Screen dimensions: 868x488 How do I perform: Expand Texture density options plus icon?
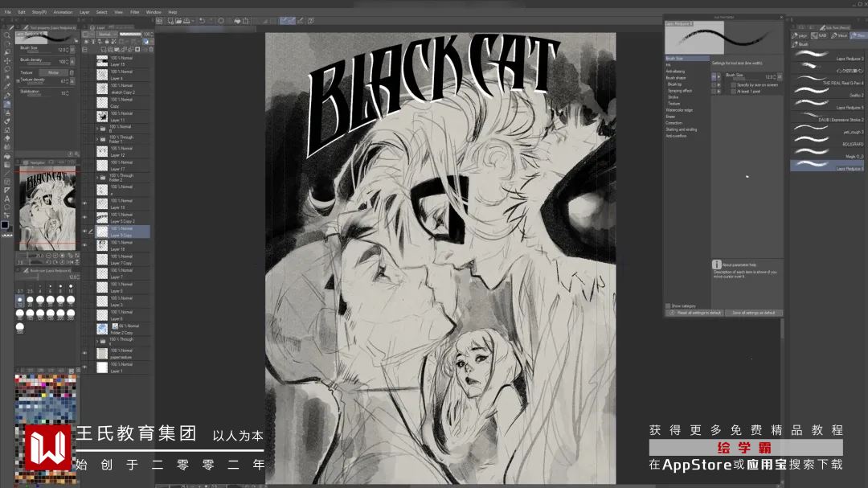point(18,81)
